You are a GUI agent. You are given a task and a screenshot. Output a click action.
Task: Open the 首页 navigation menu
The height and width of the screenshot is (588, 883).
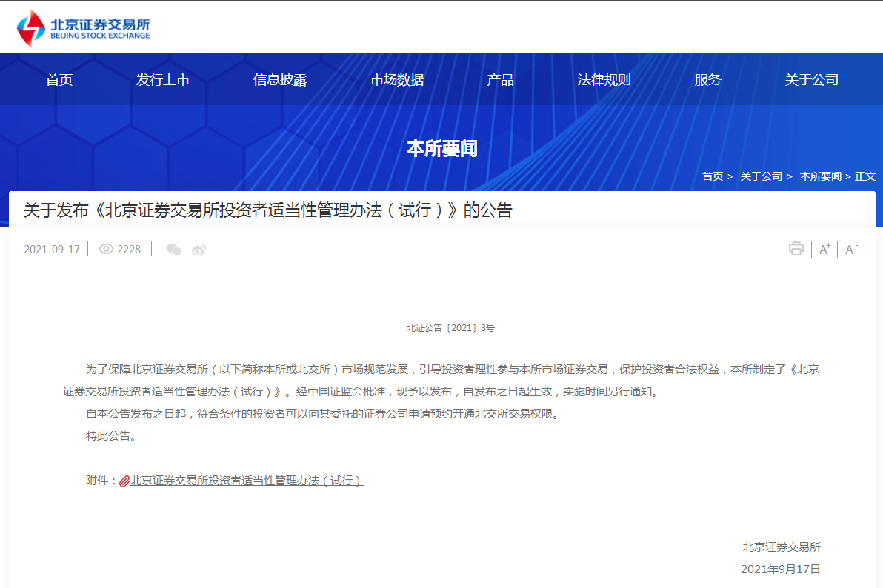point(59,80)
